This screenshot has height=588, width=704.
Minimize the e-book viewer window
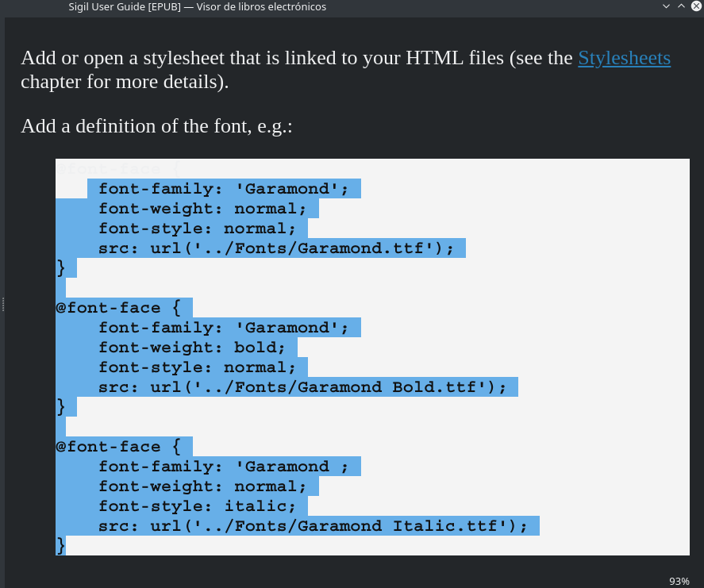(666, 6)
